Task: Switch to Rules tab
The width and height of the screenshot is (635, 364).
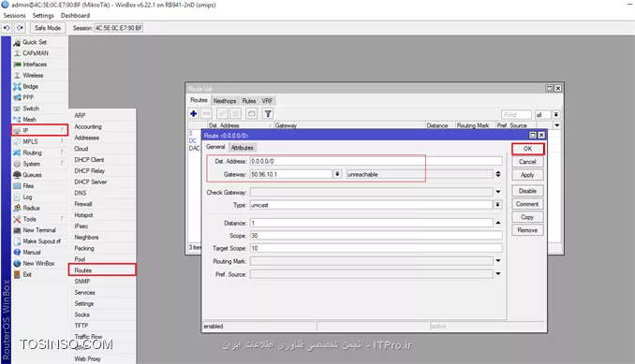Action: (x=249, y=101)
